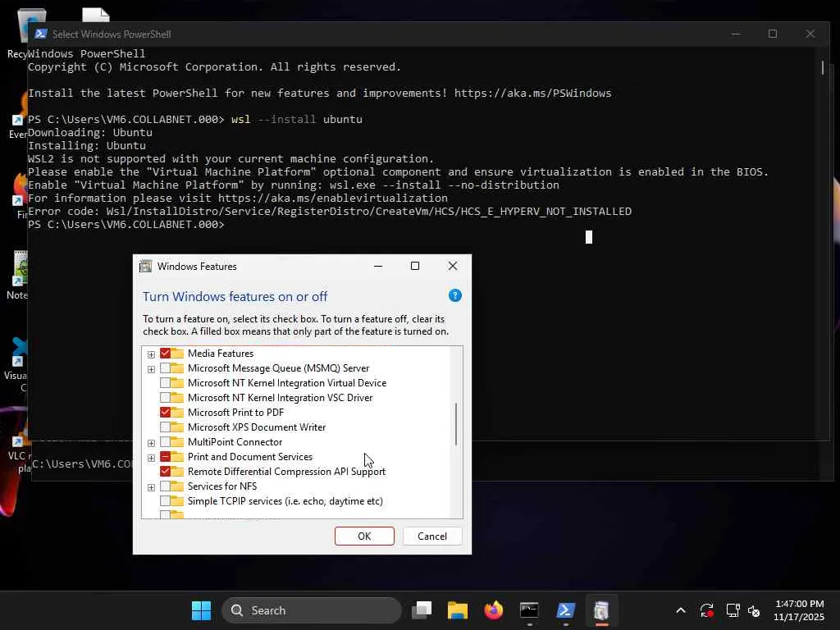Switch to the Command Prompt taskbar icon
Screen dimensions: 840x630
(x=529, y=610)
